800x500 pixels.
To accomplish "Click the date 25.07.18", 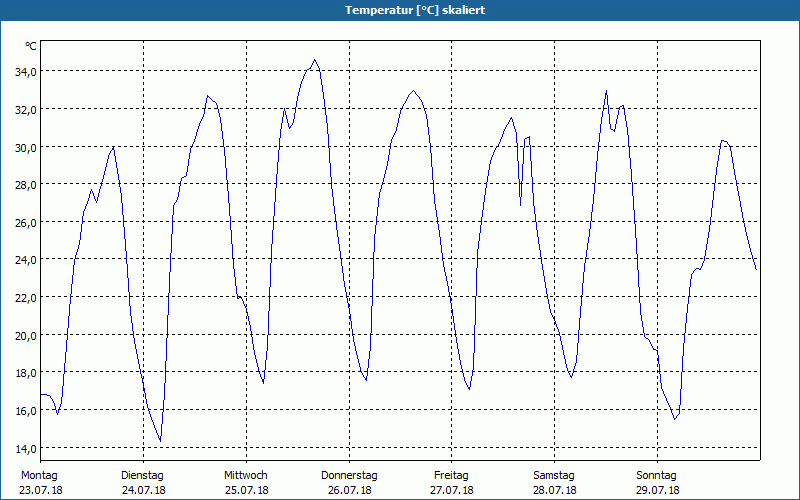I will (246, 490).
